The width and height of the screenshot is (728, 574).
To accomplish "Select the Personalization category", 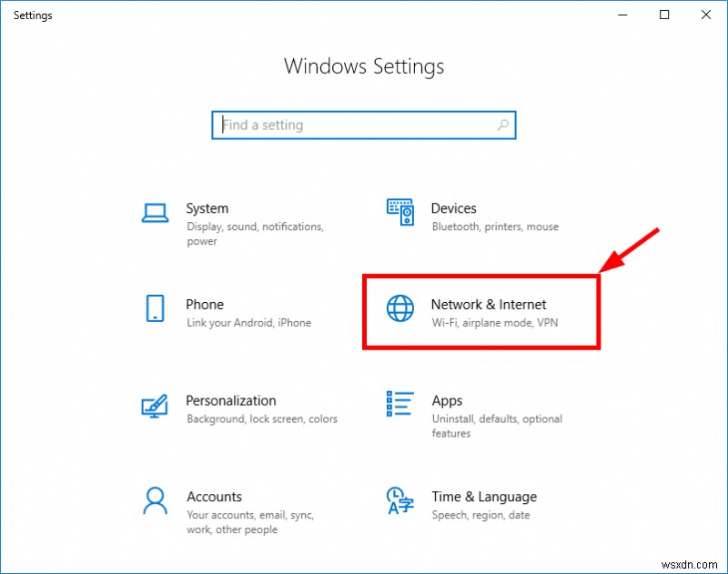I will point(231,401).
